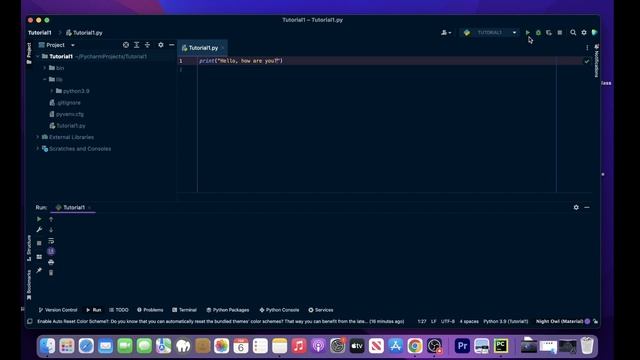Open IDE settings gear in top toolbar
Viewport: 640px width, 360px height.
[x=584, y=33]
